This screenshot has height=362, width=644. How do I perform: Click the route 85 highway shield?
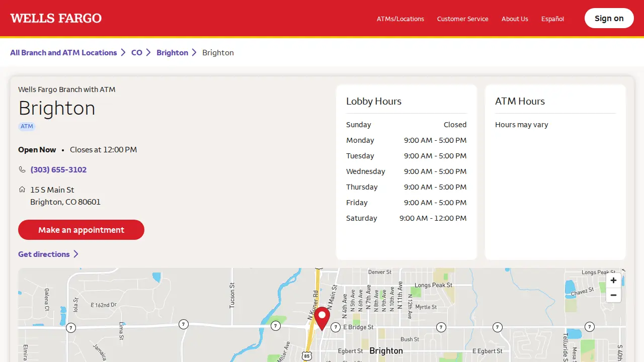point(307,356)
